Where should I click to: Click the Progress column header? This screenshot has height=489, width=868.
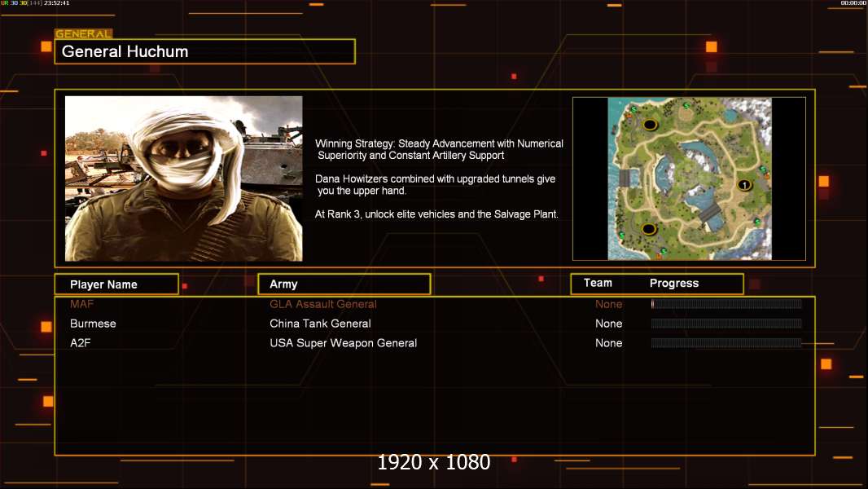[x=673, y=283]
